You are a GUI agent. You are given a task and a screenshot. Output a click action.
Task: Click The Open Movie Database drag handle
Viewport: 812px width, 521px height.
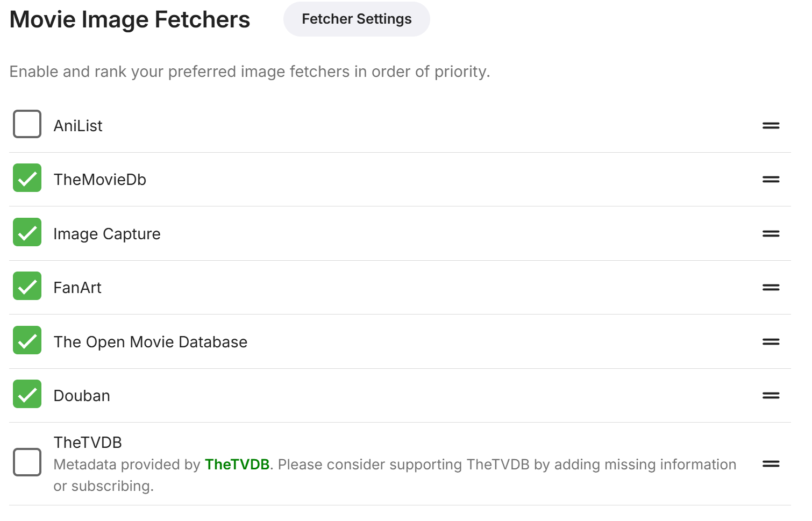[771, 341]
